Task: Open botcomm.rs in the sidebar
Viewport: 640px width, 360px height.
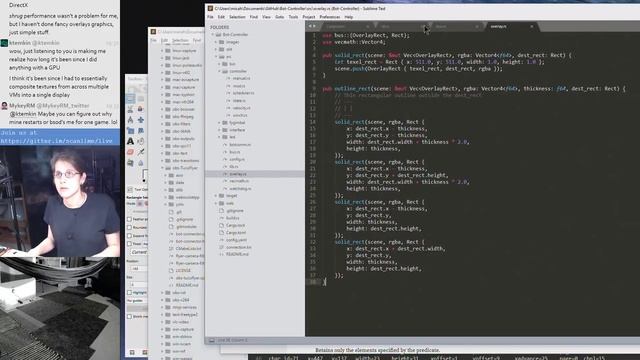Action: [240, 144]
